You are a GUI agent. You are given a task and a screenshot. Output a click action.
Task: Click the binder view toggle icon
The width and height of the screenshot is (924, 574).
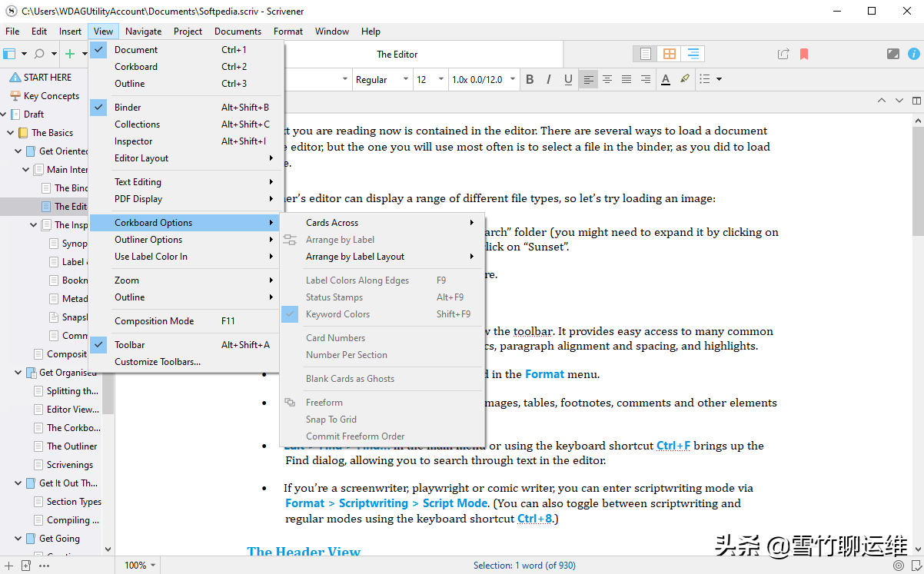coord(9,54)
